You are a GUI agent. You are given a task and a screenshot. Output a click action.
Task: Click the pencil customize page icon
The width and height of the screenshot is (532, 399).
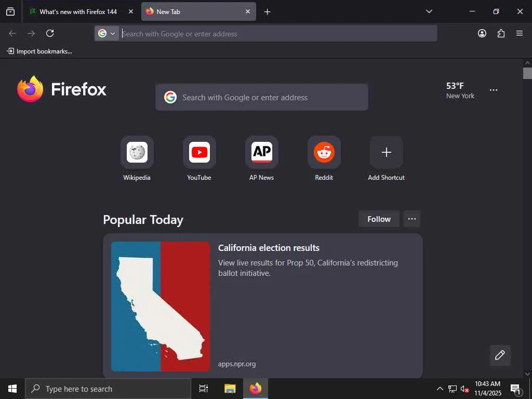tap(500, 355)
